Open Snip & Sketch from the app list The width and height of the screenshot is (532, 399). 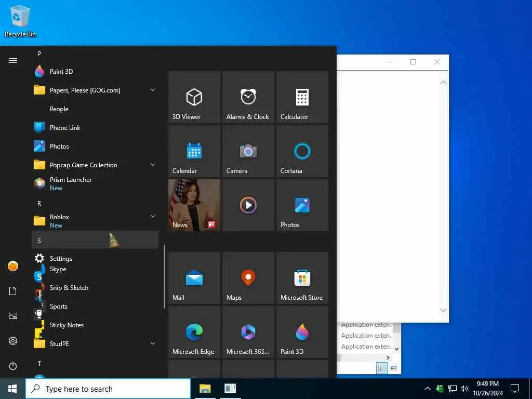(x=95, y=288)
